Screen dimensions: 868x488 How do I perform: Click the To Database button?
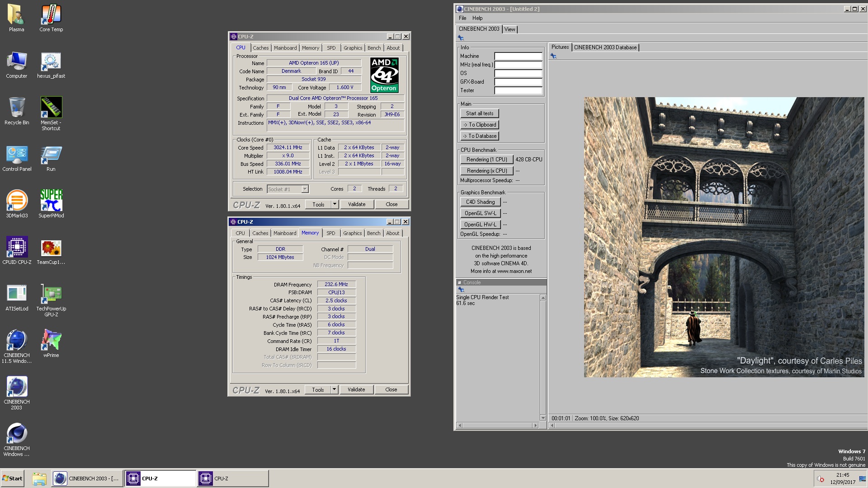(x=480, y=136)
